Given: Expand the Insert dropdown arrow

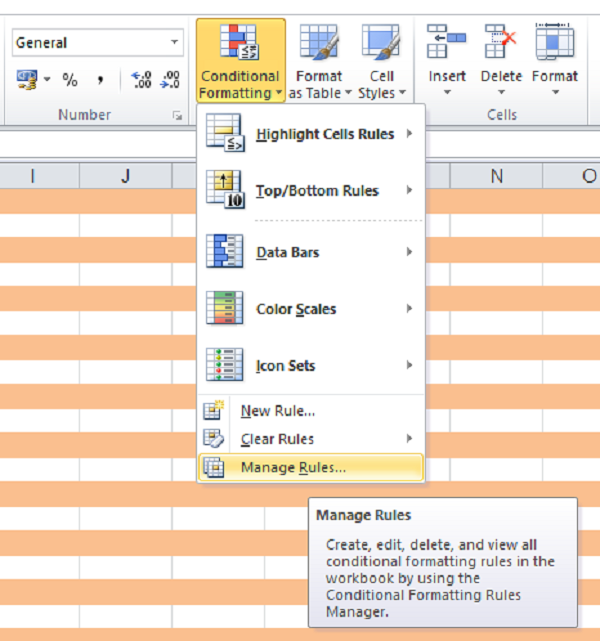Looking at the screenshot, I should (x=447, y=92).
